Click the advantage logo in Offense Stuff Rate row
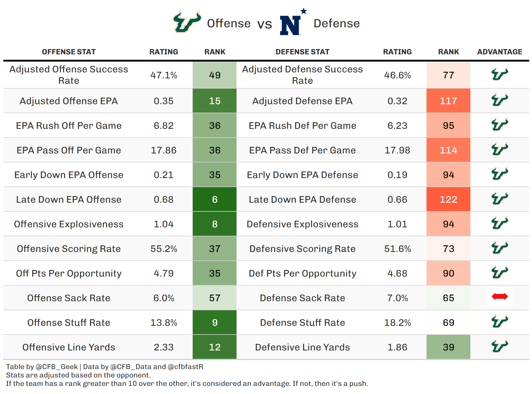This screenshot has height=394, width=532. click(x=500, y=322)
